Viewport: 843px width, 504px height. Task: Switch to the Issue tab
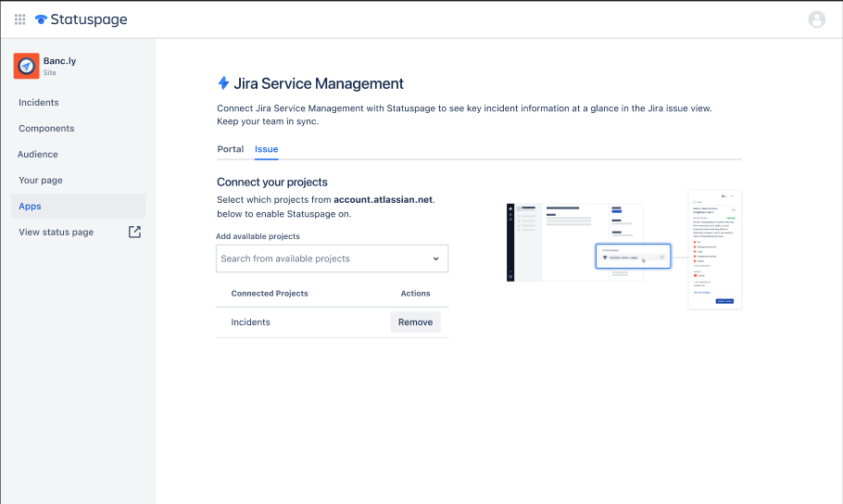[266, 149]
